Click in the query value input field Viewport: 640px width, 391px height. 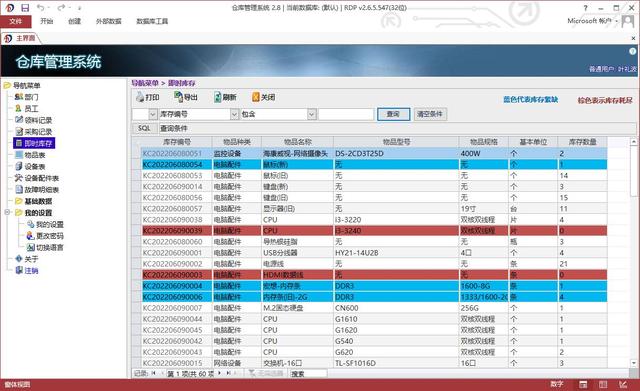[x=346, y=114]
